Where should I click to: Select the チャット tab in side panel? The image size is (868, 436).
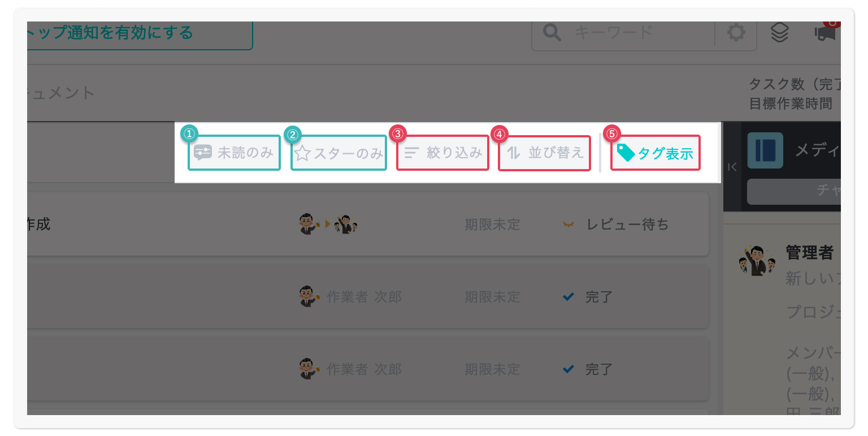(x=794, y=192)
